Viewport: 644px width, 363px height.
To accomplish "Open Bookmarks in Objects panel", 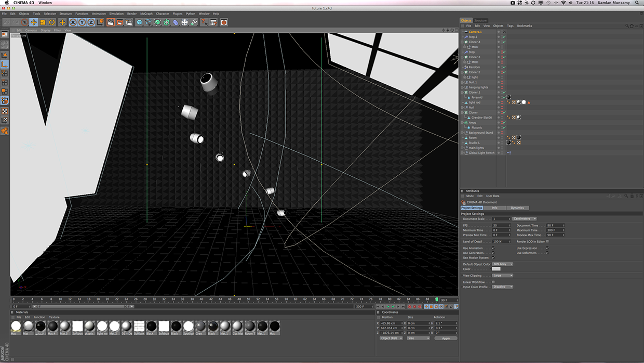I will [525, 25].
